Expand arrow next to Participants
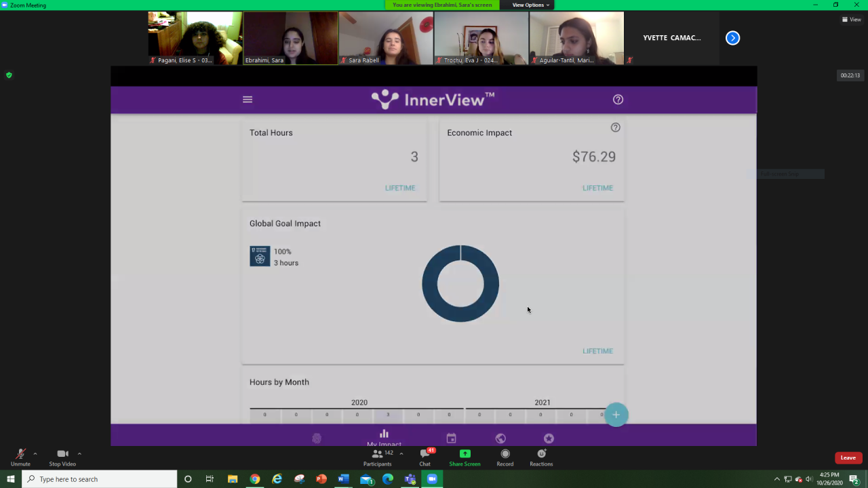Image resolution: width=868 pixels, height=488 pixels. [x=401, y=453]
